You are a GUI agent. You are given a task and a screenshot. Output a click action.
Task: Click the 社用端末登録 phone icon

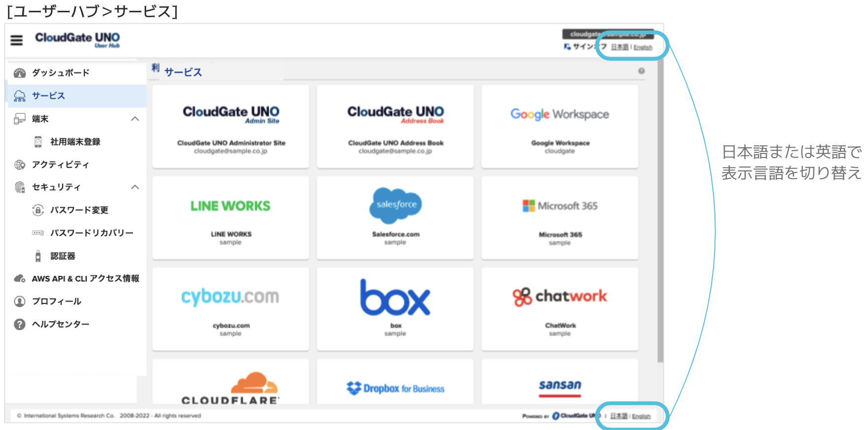point(38,142)
